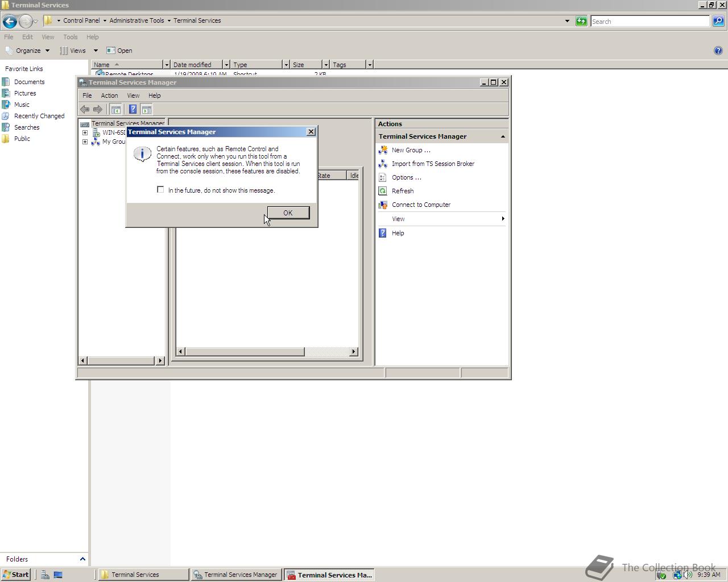This screenshot has height=582, width=728.
Task: Close the Terminal Services Manager message dialog
Action: [x=311, y=132]
